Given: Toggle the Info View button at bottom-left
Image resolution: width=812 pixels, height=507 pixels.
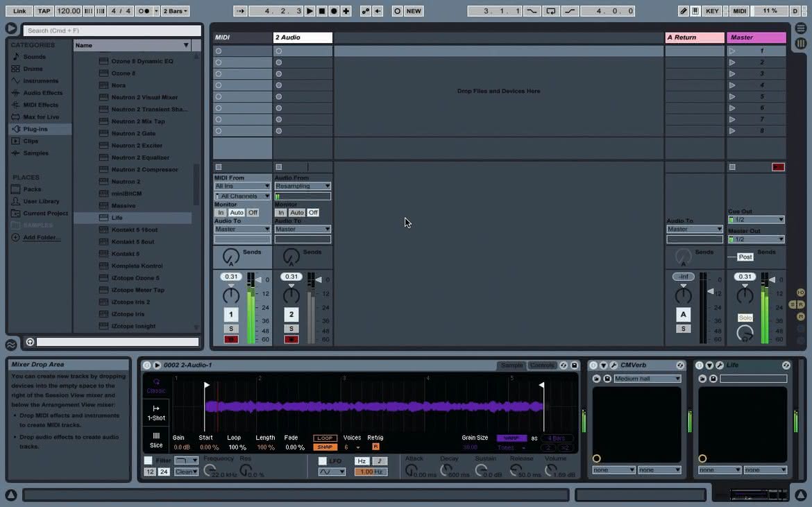Looking at the screenshot, I should [x=11, y=495].
